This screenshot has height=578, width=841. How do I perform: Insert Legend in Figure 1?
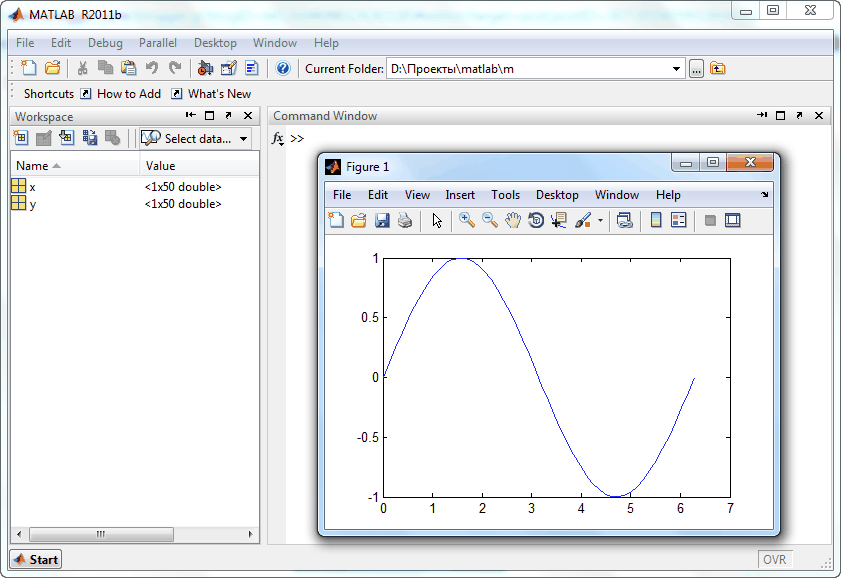678,220
